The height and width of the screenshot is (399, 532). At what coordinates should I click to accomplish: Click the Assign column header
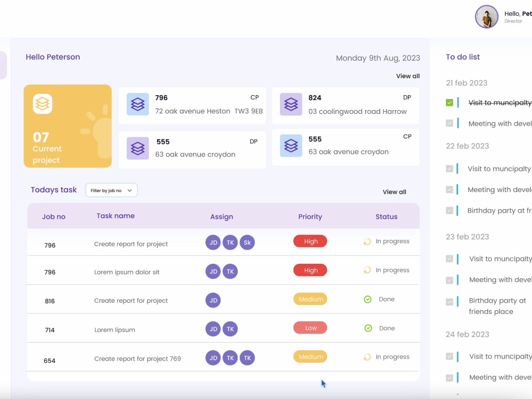[x=221, y=217]
